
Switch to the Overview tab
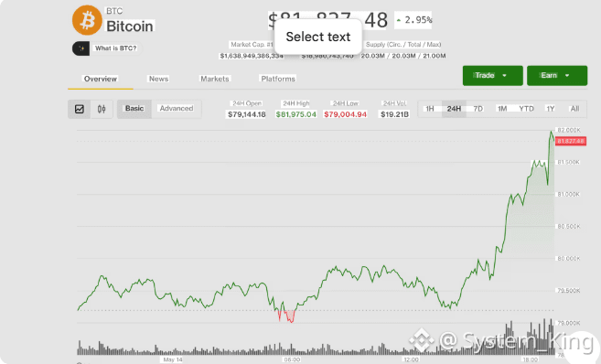point(101,79)
